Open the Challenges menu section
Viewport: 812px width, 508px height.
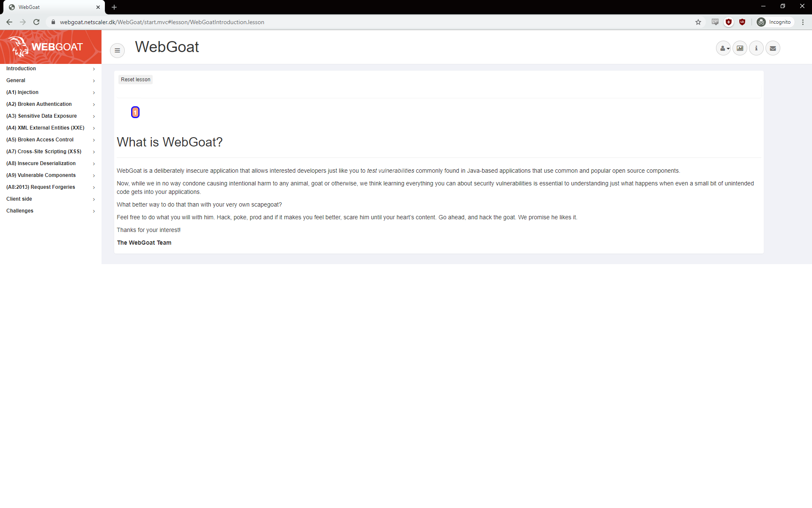(x=51, y=211)
